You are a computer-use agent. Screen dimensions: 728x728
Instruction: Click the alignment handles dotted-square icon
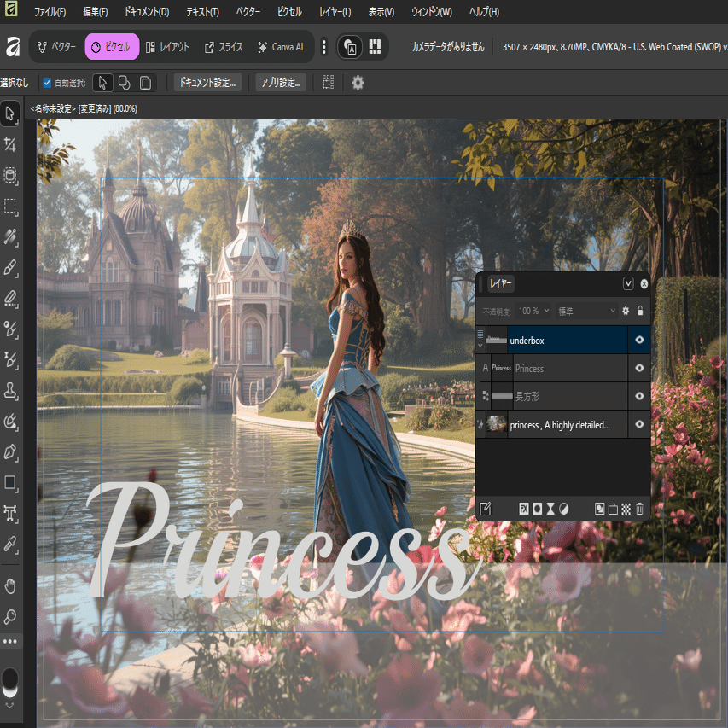click(328, 83)
